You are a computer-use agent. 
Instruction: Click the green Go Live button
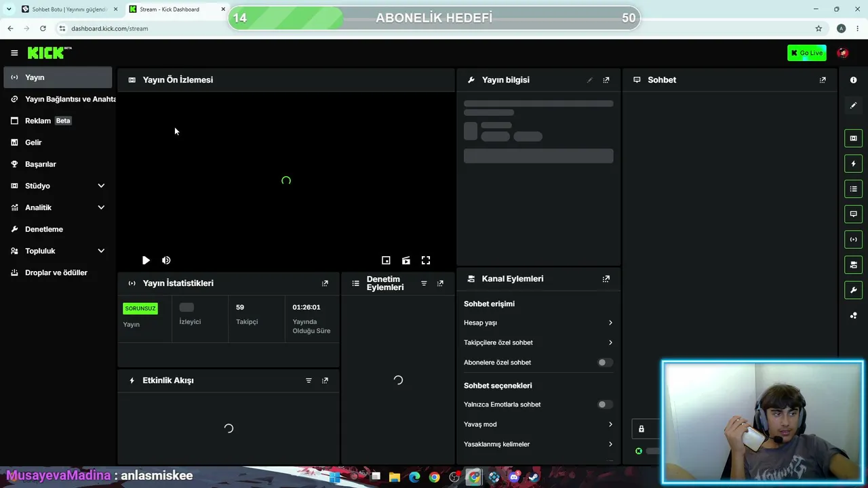(x=807, y=53)
